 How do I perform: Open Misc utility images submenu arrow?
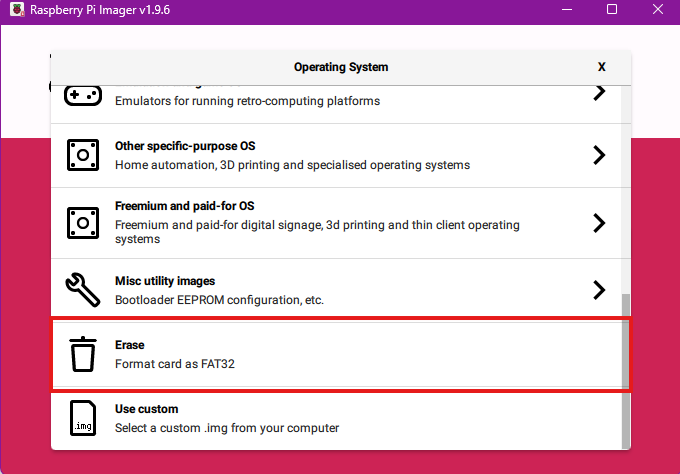coord(599,290)
